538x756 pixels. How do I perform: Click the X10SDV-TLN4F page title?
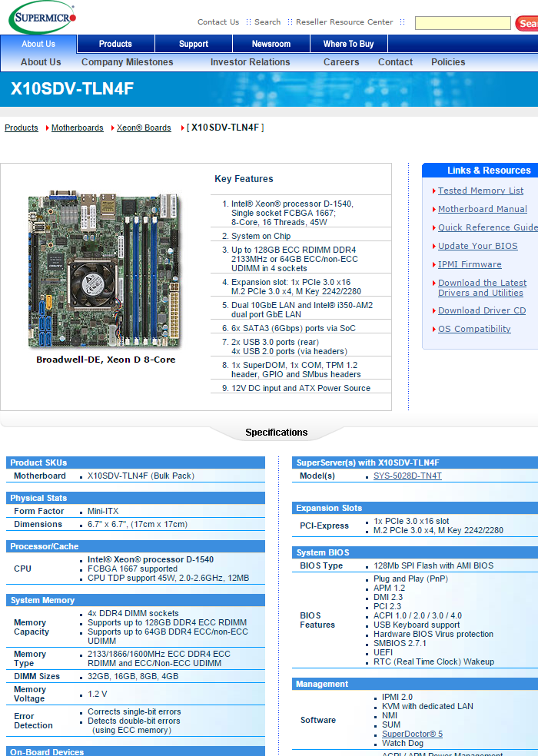[72, 88]
